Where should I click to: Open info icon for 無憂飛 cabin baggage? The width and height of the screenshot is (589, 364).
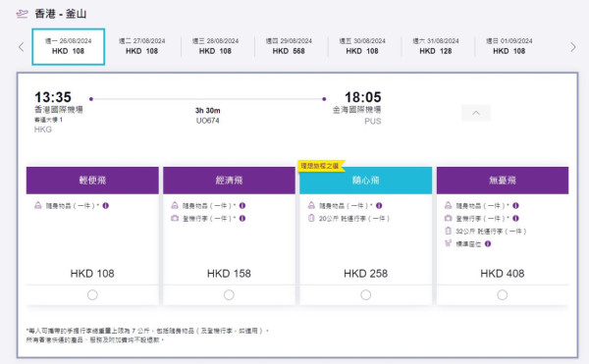[x=515, y=219]
